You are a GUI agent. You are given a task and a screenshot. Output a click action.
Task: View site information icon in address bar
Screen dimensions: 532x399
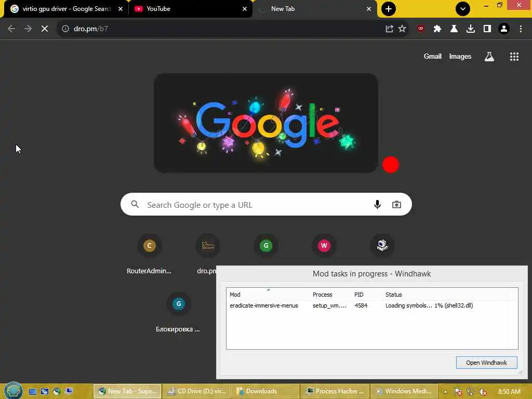point(65,29)
